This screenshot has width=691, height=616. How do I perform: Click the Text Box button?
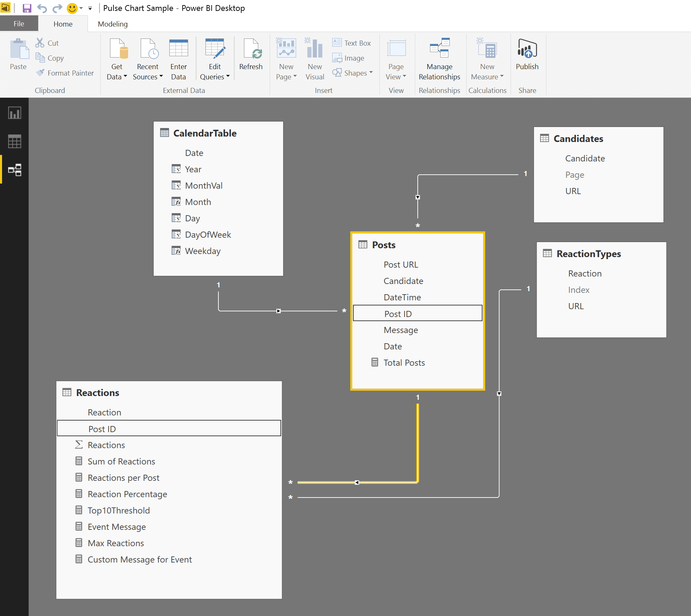[x=352, y=43]
